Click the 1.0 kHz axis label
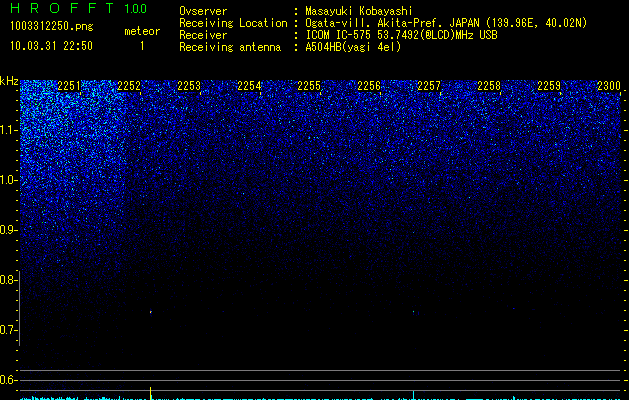 [8, 180]
